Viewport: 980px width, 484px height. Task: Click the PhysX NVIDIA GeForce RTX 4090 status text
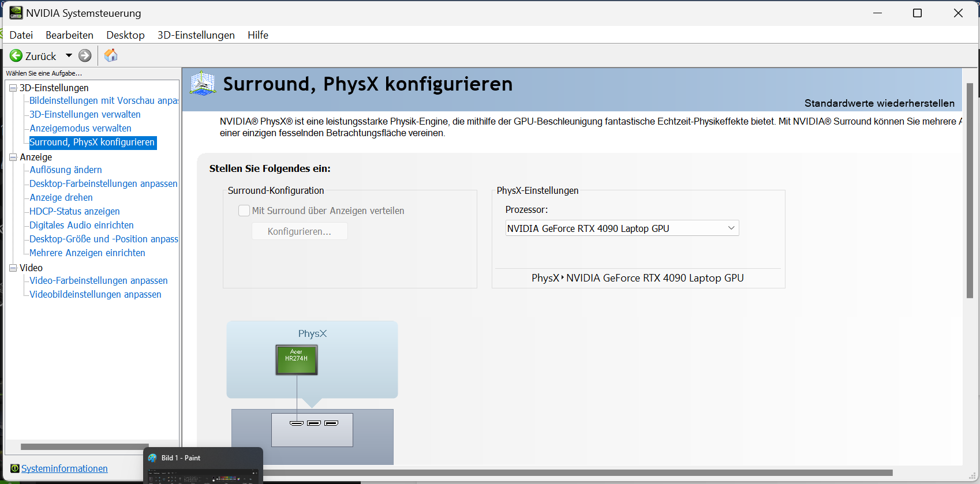(x=638, y=278)
